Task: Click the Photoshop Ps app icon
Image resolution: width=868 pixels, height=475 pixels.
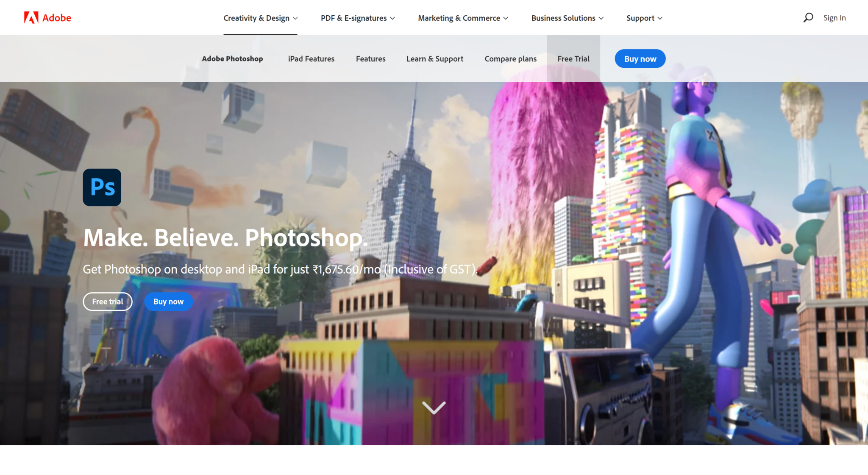Action: [102, 187]
